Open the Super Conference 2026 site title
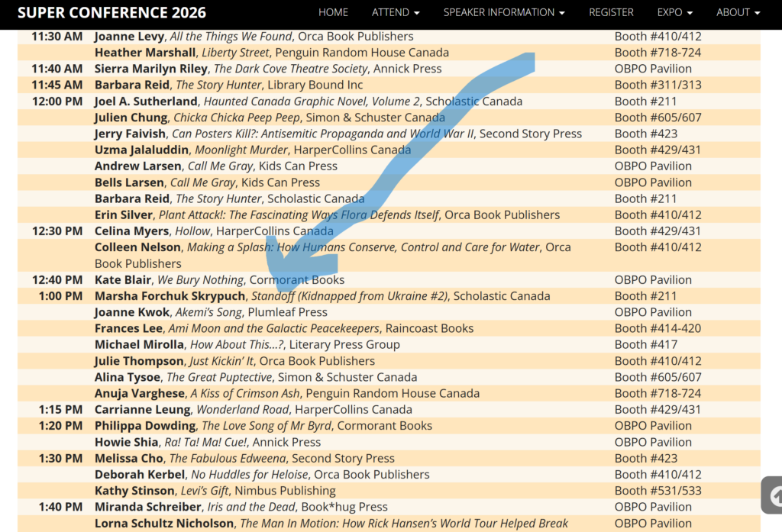 click(x=111, y=13)
